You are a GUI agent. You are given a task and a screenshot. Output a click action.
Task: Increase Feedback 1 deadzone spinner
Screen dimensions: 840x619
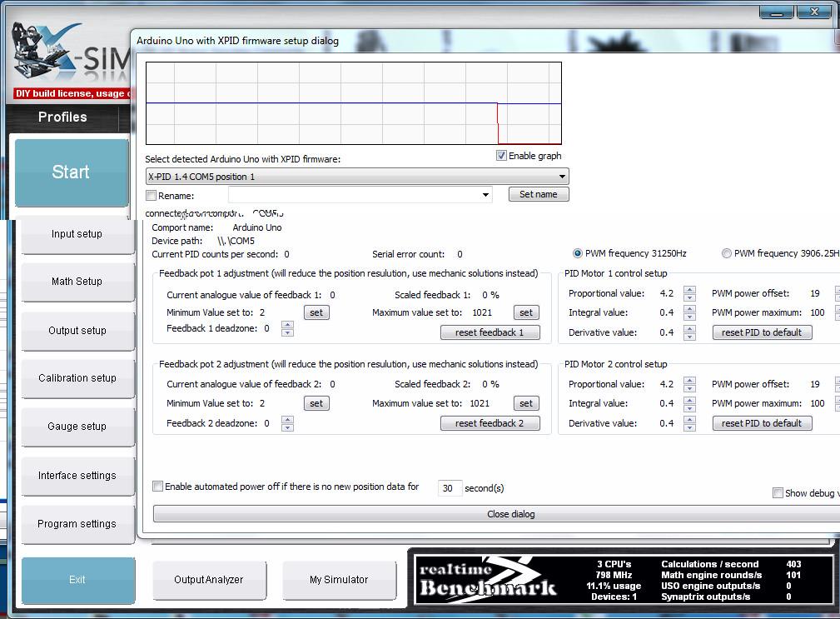[287, 325]
